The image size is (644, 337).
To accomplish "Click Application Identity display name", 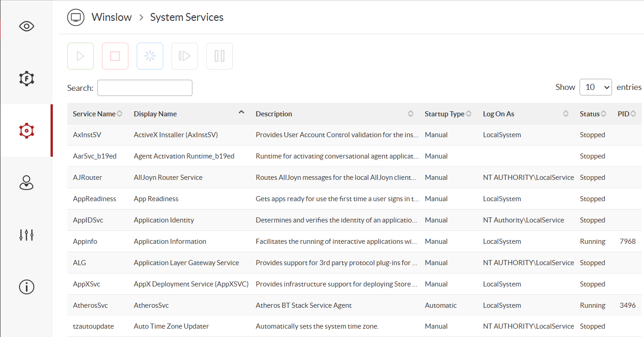I will 164,220.
